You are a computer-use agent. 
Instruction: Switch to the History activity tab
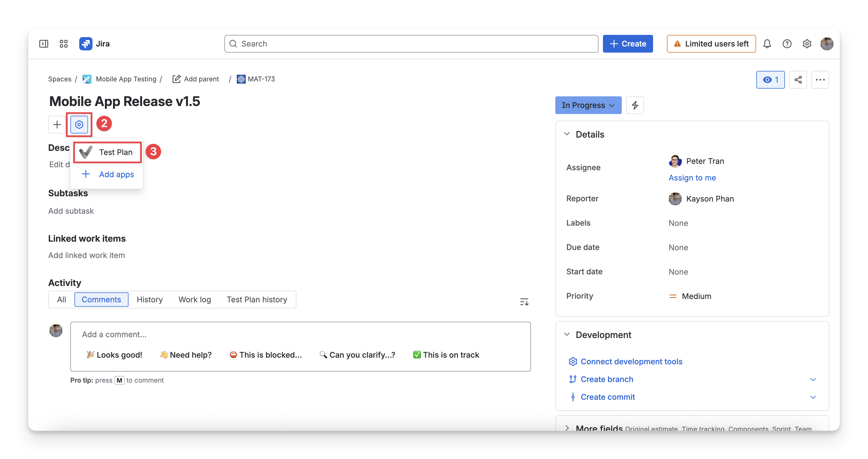[150, 300]
